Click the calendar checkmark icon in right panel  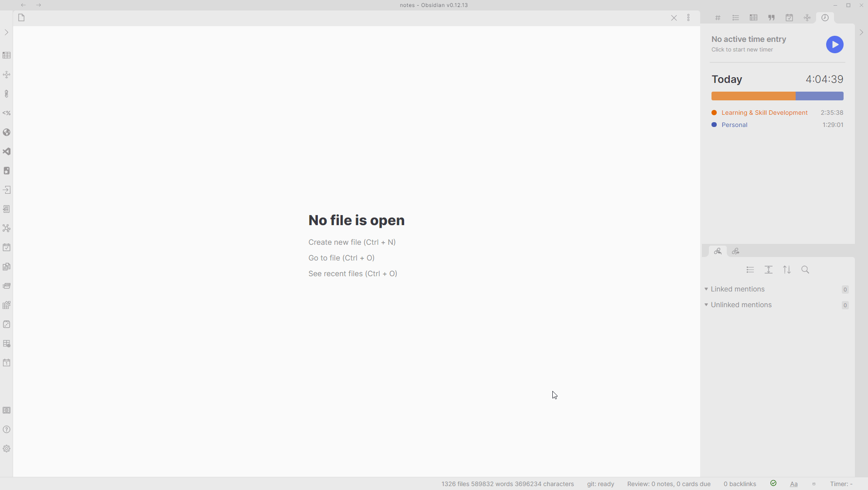click(x=789, y=18)
